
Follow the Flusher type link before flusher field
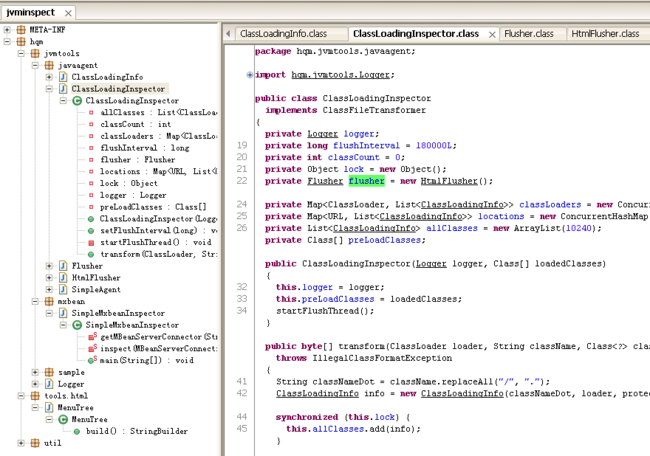click(325, 181)
